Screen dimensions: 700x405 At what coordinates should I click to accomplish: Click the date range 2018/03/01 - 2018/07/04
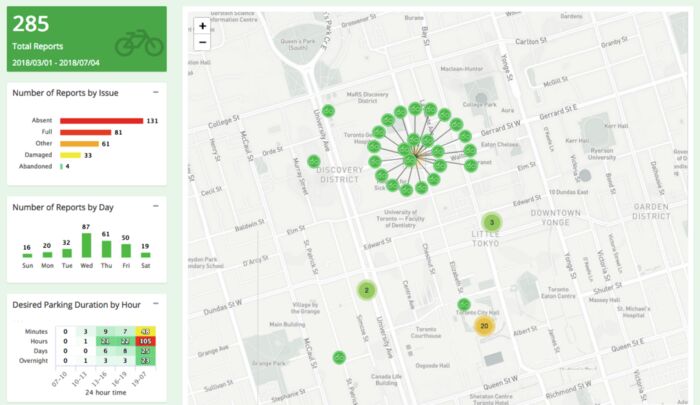point(56,63)
